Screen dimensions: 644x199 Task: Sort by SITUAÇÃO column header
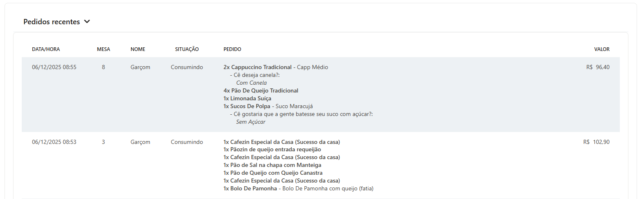pyautogui.click(x=187, y=49)
